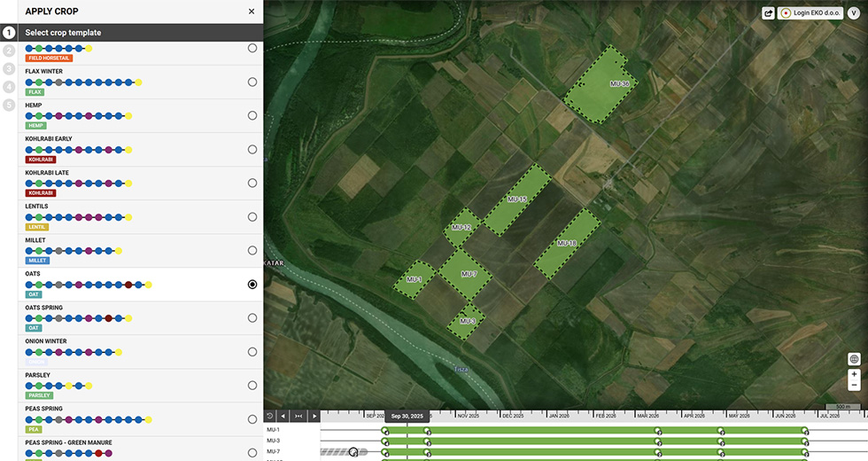Open the Login EKO d.o.o. account dropdown
This screenshot has height=461, width=868.
[810, 13]
